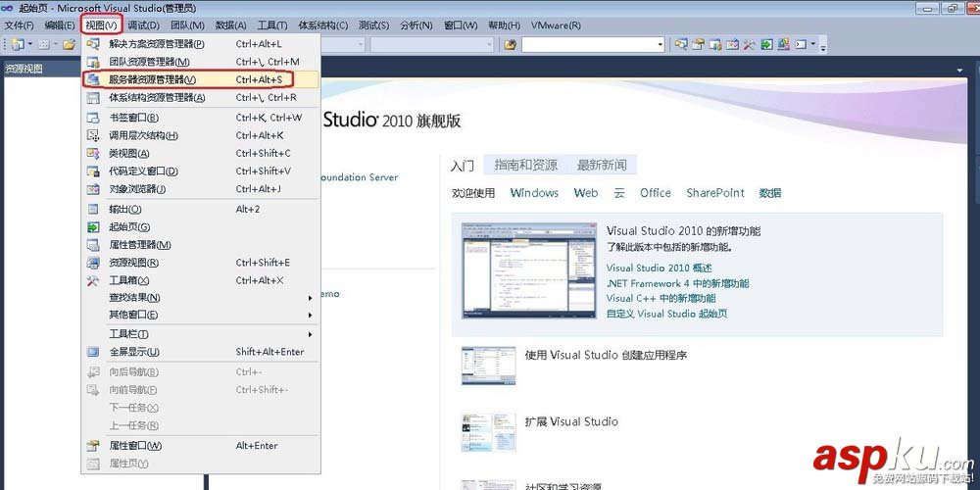Click the New Project toolbar icon
The height and width of the screenshot is (490, 980).
(x=17, y=44)
